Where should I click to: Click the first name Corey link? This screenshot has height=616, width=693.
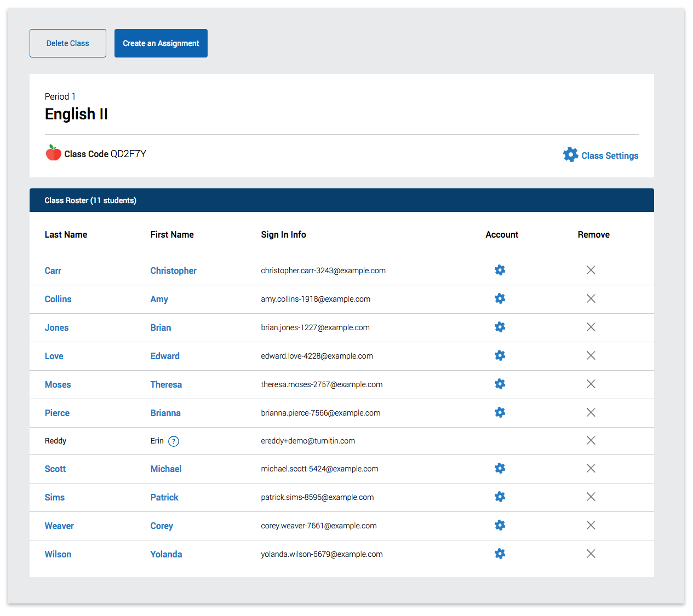click(162, 526)
